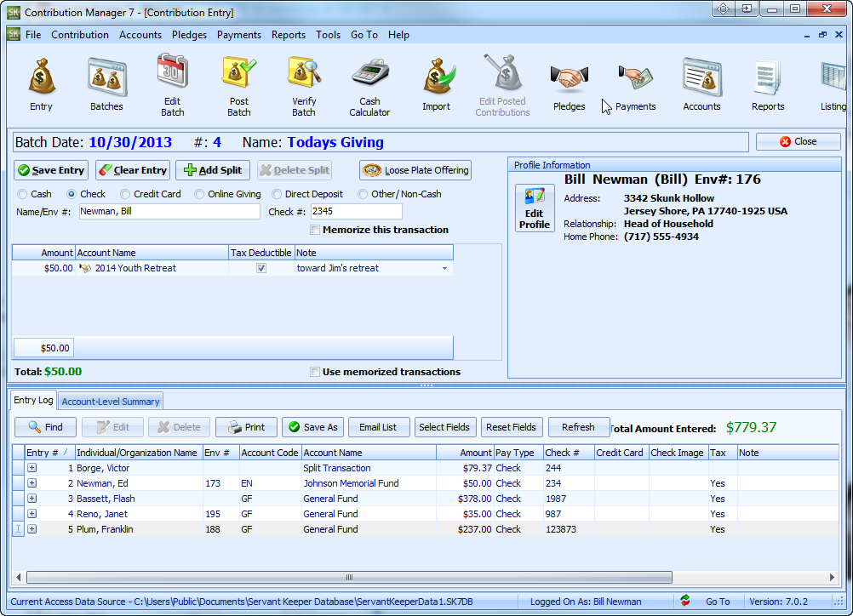Click the Reset Fields button
Screen dimensions: 853x616
pos(512,427)
